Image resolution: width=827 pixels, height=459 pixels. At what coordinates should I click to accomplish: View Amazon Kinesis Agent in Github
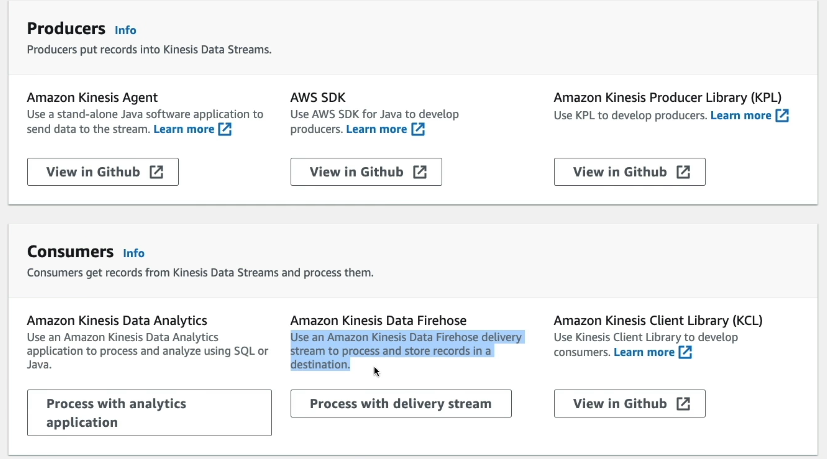tap(103, 172)
